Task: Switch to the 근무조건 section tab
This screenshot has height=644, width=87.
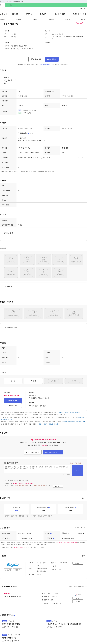Action: coord(19,20)
